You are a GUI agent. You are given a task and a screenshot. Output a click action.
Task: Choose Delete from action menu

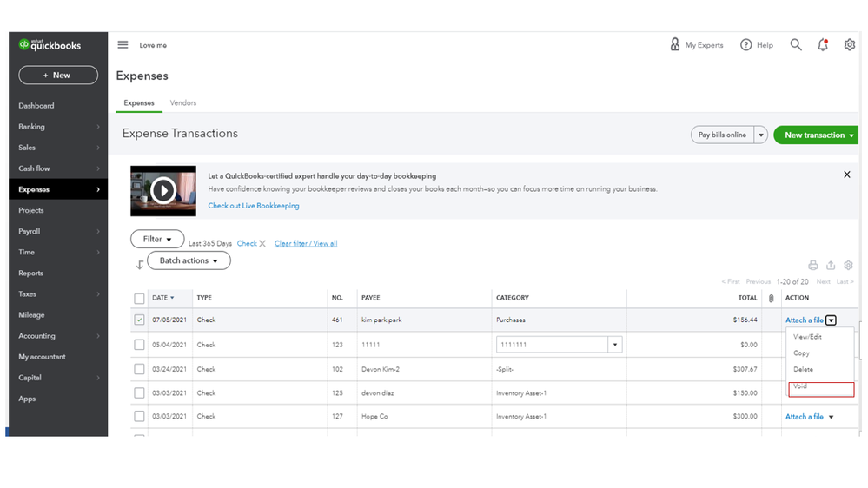tap(803, 369)
